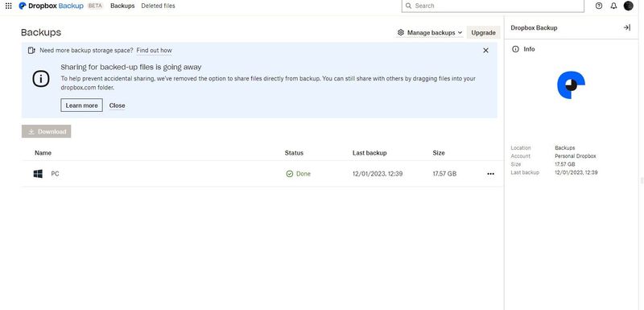Viewport: 644px width, 310px height.
Task: Click the 17.57 GB size cell
Action: (x=444, y=174)
